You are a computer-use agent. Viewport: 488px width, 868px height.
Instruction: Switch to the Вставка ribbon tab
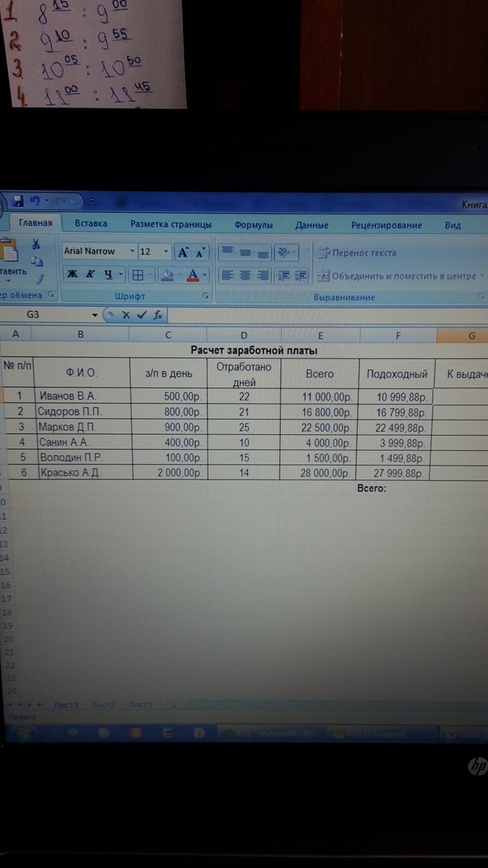click(x=91, y=224)
